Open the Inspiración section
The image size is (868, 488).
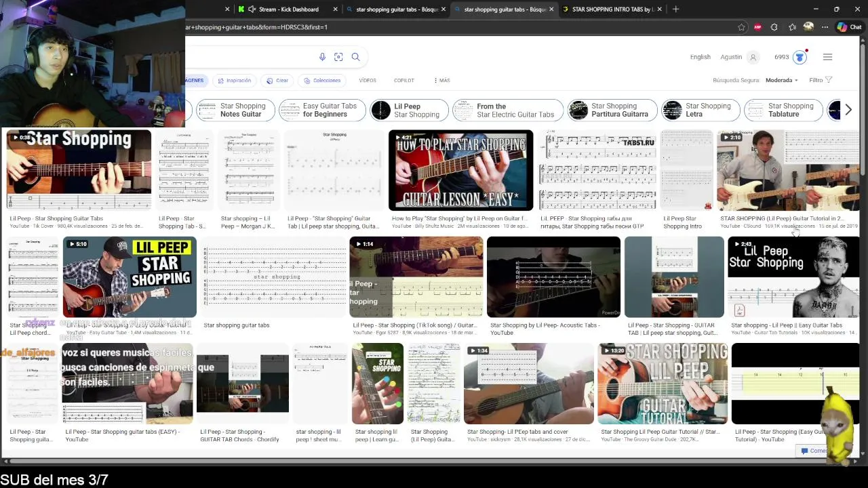point(234,81)
